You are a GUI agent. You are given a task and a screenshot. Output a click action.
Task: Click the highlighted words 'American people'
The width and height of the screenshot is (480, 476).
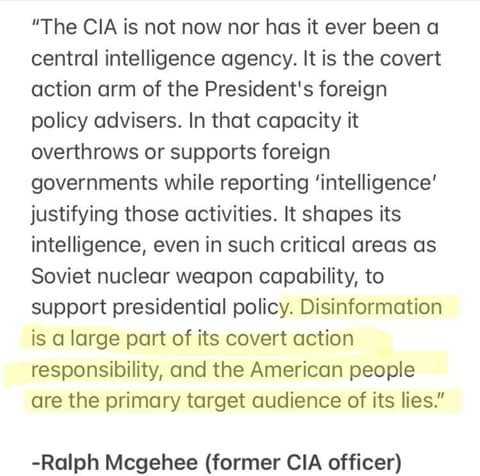[x=333, y=370]
